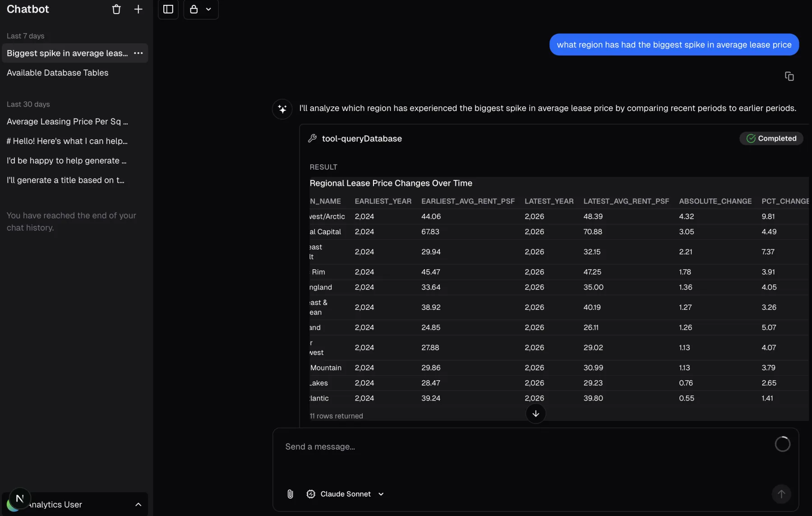This screenshot has height=516, width=812.
Task: Click the 67.83 earliest rent cell
Action: click(430, 232)
